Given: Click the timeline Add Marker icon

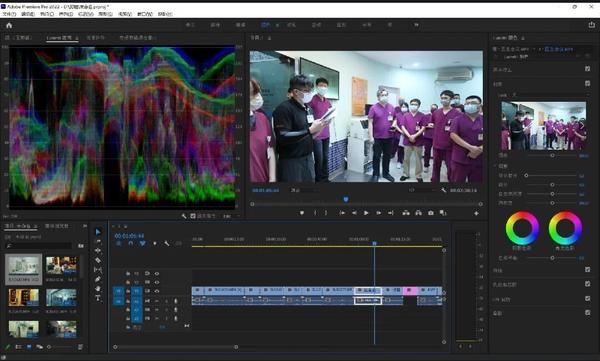Looking at the screenshot, I should [155, 243].
